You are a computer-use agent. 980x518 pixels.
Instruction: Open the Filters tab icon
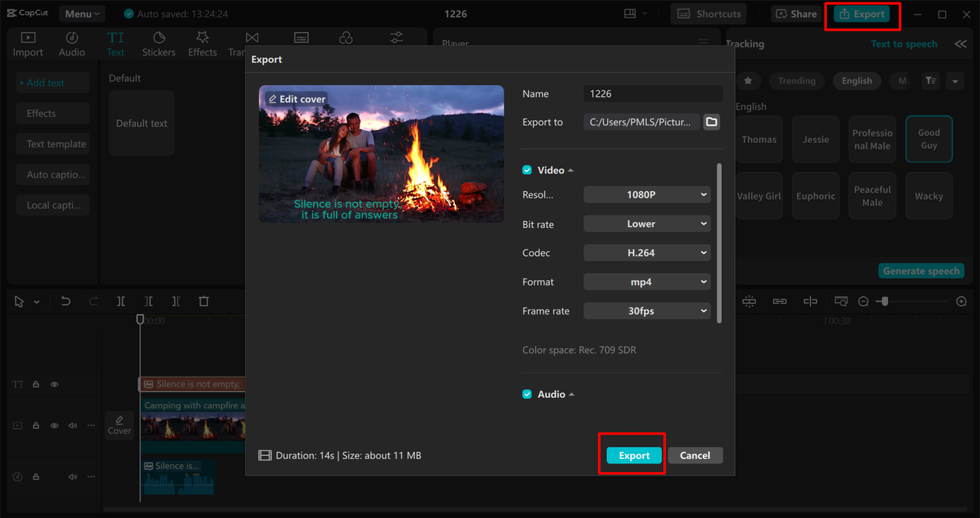point(346,37)
